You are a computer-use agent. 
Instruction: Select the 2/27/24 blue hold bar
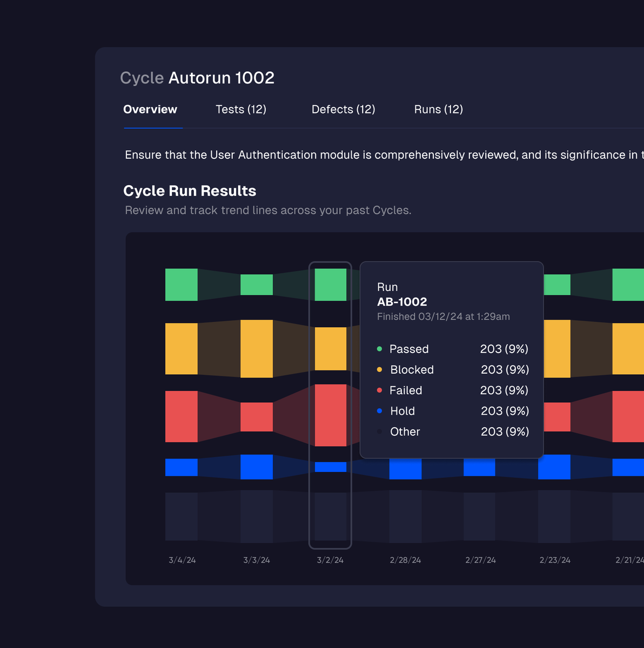(479, 468)
